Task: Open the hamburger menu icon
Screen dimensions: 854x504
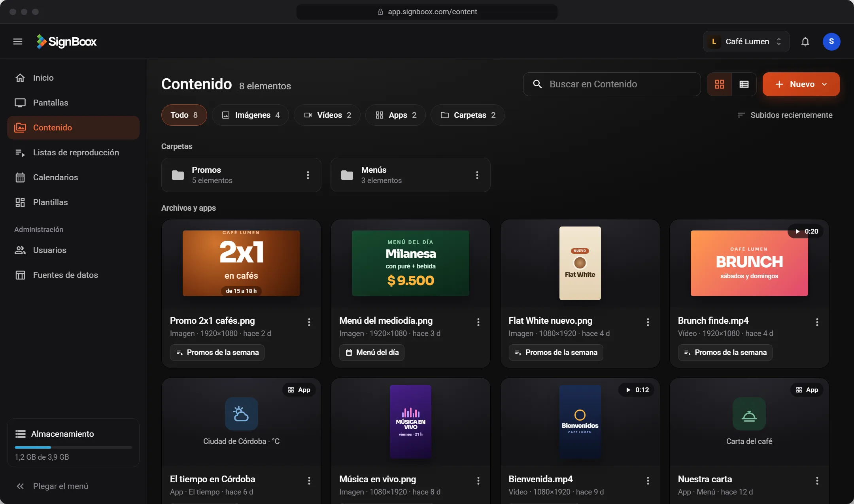Action: pos(18,42)
